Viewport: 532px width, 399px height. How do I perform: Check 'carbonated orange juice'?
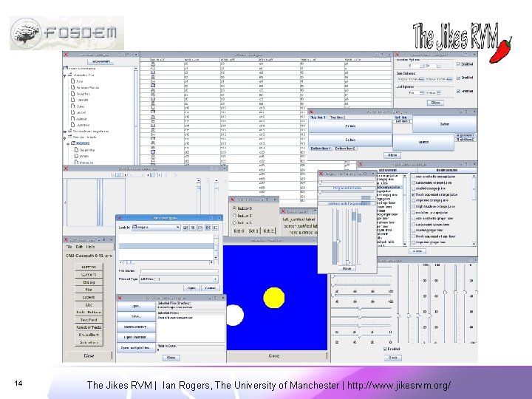click(413, 183)
